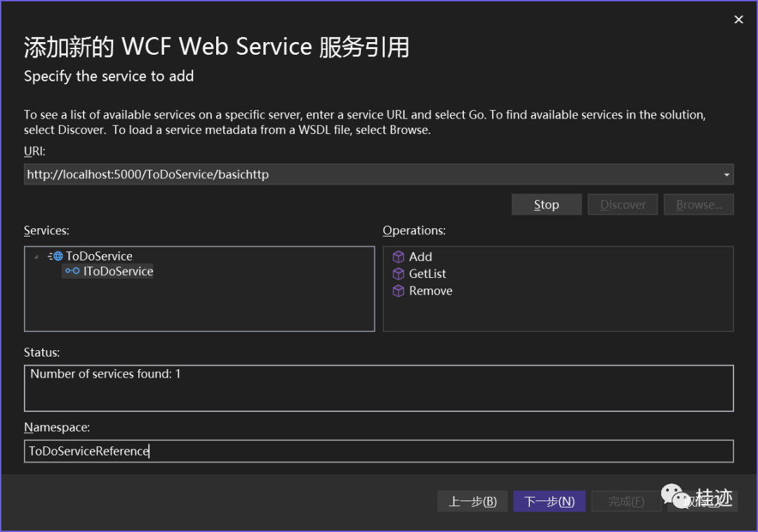
Task: Click 'Number of services found: 1' status text
Action: [x=105, y=374]
